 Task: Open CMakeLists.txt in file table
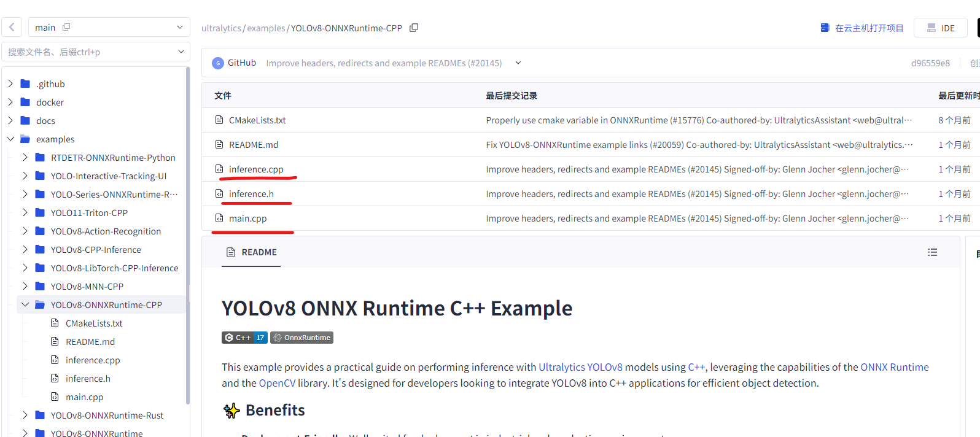(x=257, y=120)
